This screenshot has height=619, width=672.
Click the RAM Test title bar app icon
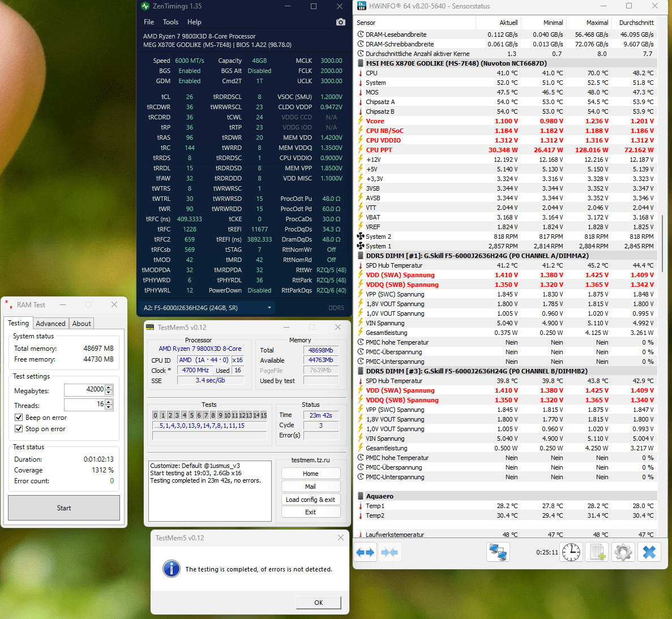(9, 304)
